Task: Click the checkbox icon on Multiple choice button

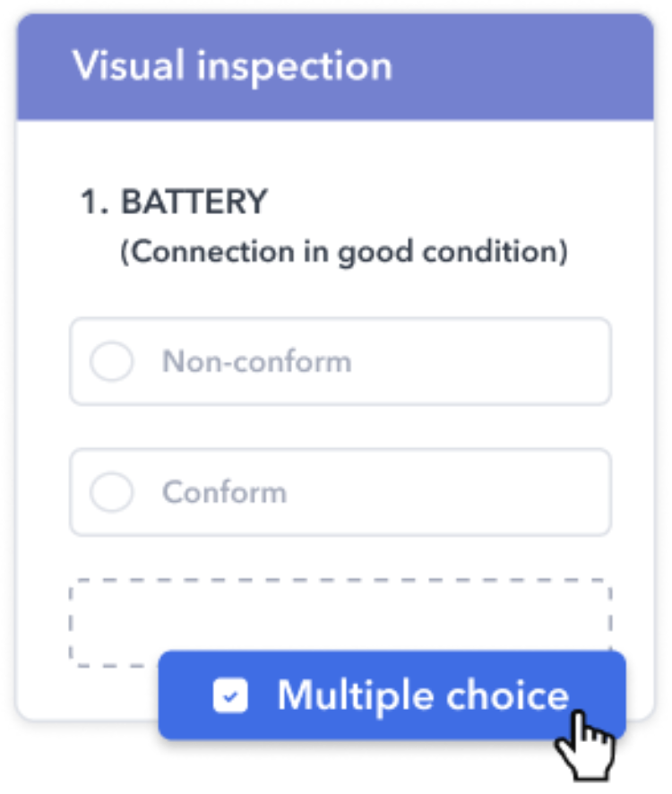Action: [x=231, y=695]
